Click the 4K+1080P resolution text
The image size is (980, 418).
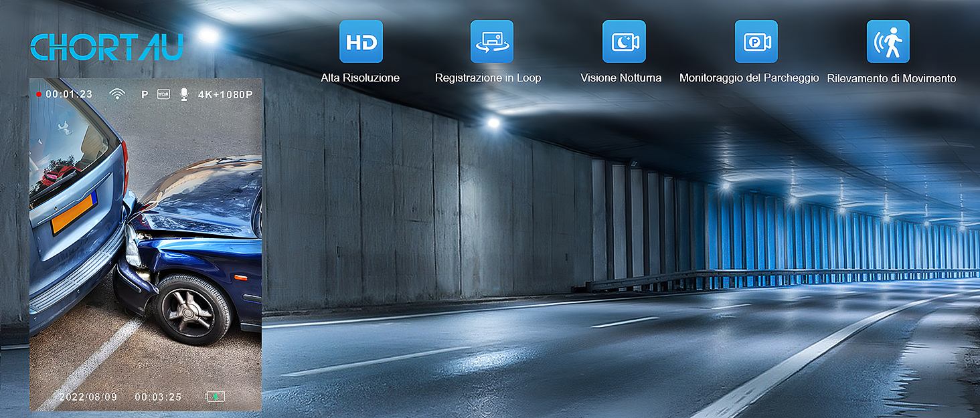pos(226,94)
